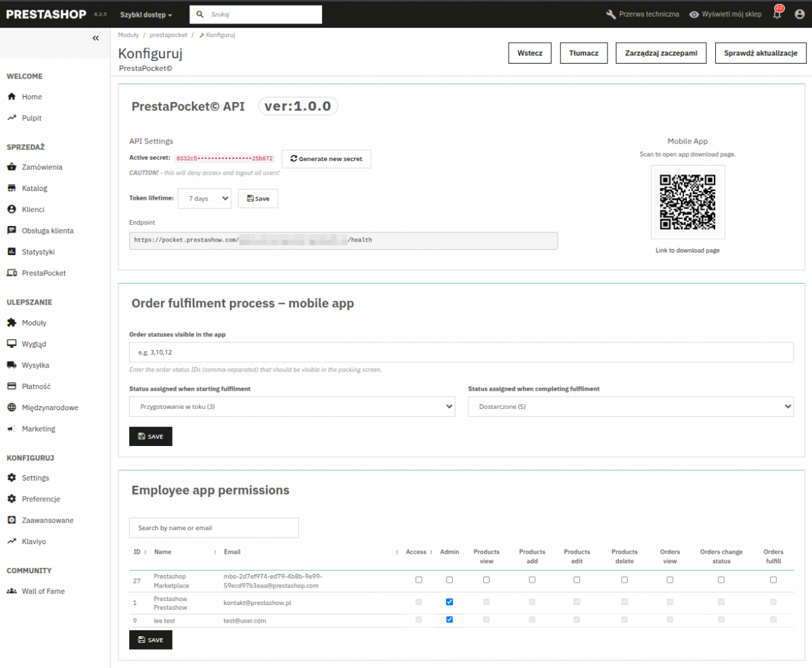
Task: Click the Zamówienia basket icon
Action: (x=12, y=167)
